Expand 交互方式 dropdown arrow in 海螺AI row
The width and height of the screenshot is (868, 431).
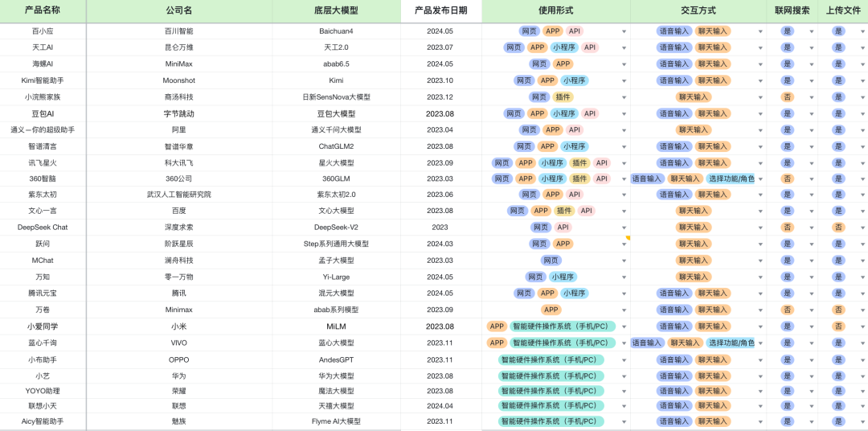tap(760, 64)
